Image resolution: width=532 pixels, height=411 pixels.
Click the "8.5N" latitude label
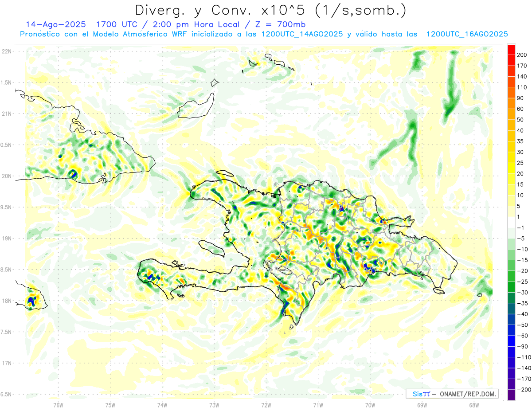(x=6, y=270)
